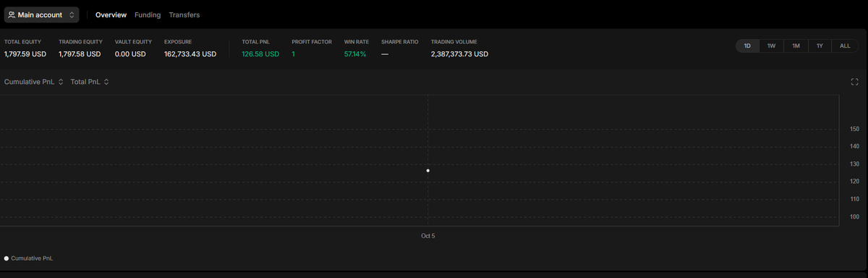Open the chart in fullscreen mode
Screen dimensions: 868x278
854,82
